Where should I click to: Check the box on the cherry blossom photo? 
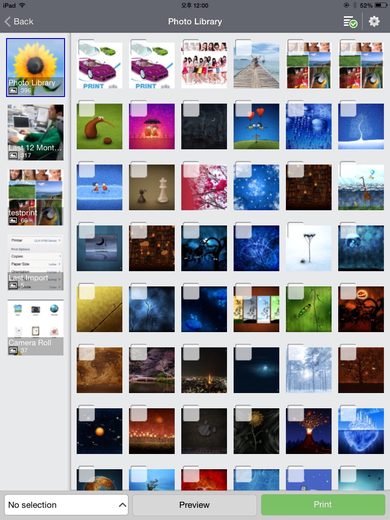[x=191, y=170]
